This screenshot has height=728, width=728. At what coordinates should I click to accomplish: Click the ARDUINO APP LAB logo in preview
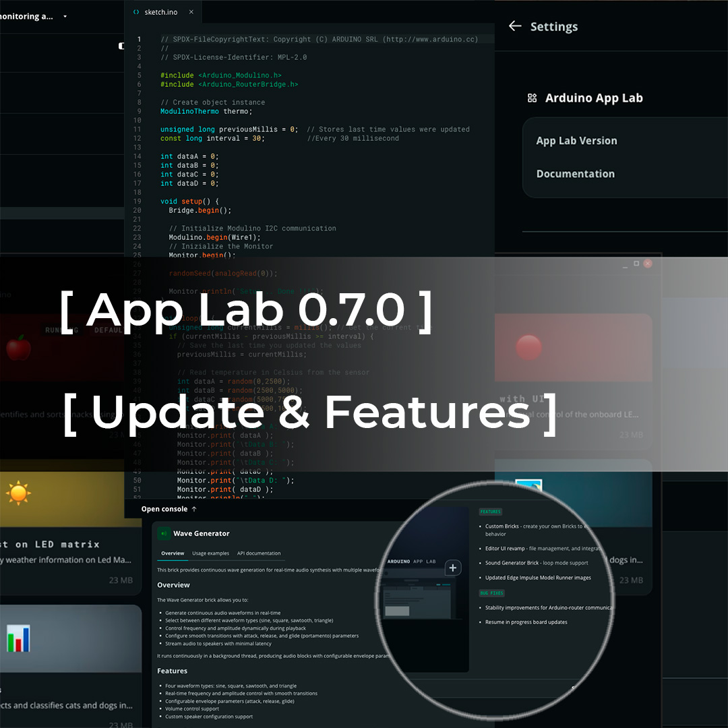(411, 562)
